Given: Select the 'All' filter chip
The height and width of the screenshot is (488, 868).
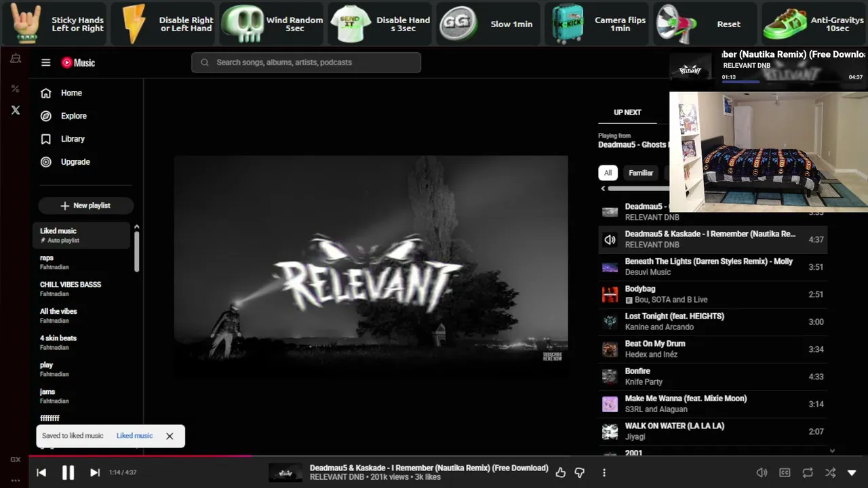Looking at the screenshot, I should (x=608, y=173).
